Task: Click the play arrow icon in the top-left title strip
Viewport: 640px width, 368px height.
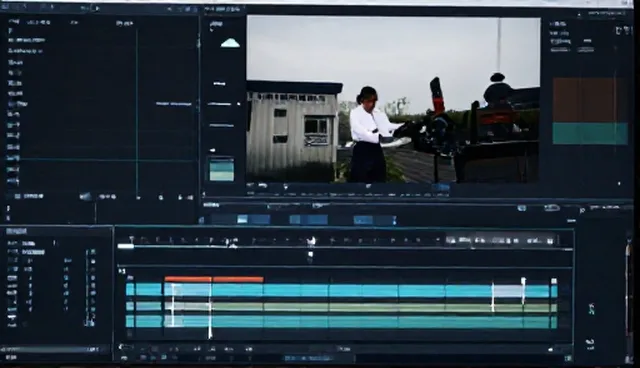Action: [97, 8]
